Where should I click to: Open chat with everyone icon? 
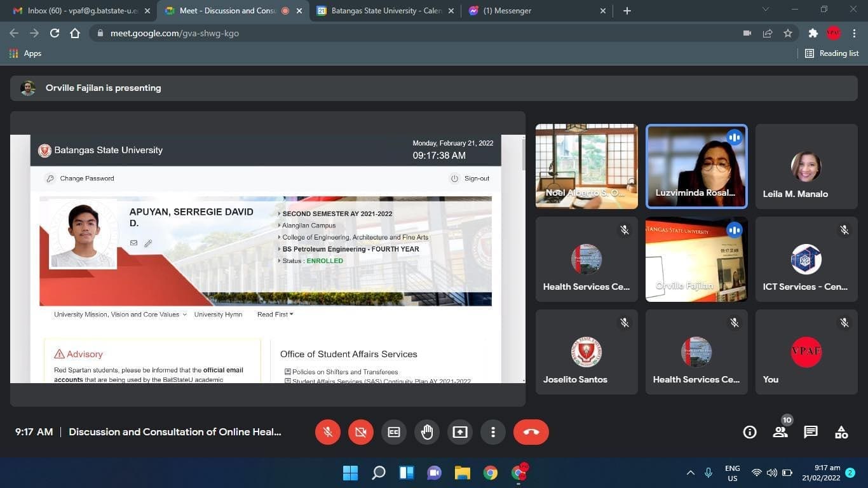pyautogui.click(x=811, y=432)
